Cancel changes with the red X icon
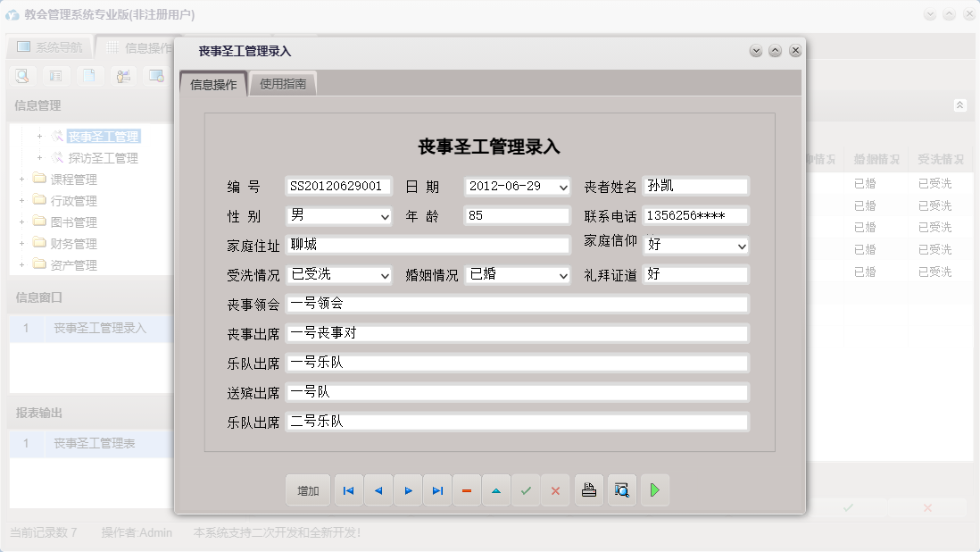This screenshot has width=980, height=552. pyautogui.click(x=555, y=489)
